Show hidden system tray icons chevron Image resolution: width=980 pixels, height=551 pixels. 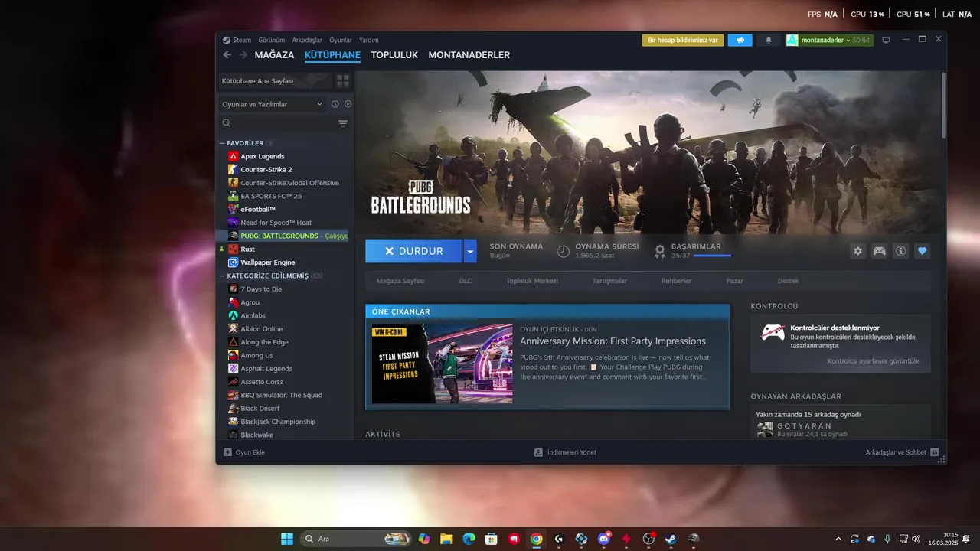(838, 539)
